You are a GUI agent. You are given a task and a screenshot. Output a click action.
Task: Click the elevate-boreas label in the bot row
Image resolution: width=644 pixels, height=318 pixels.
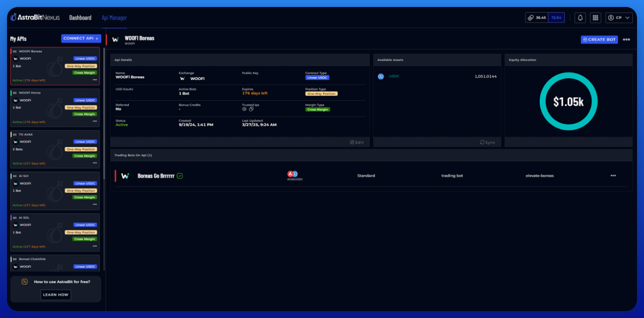click(539, 176)
